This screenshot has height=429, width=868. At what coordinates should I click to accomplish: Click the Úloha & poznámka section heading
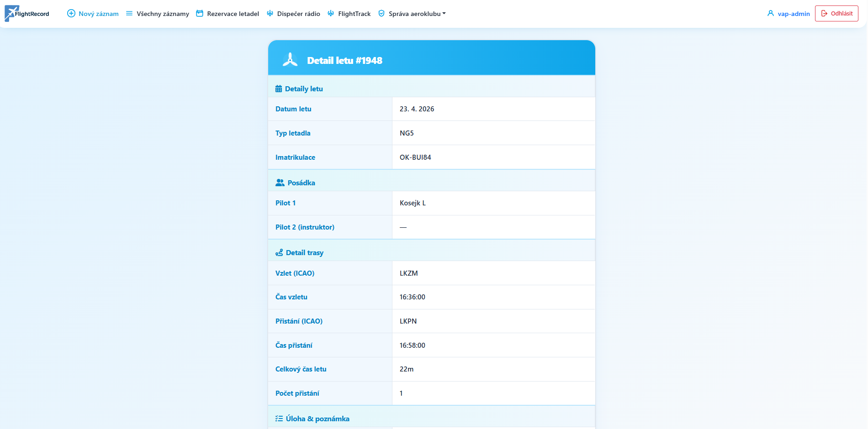[318, 419]
